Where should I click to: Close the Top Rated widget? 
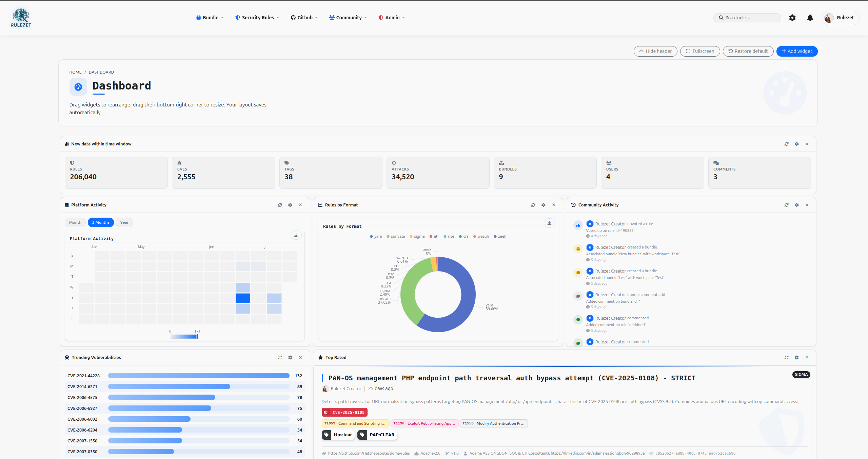pos(807,358)
